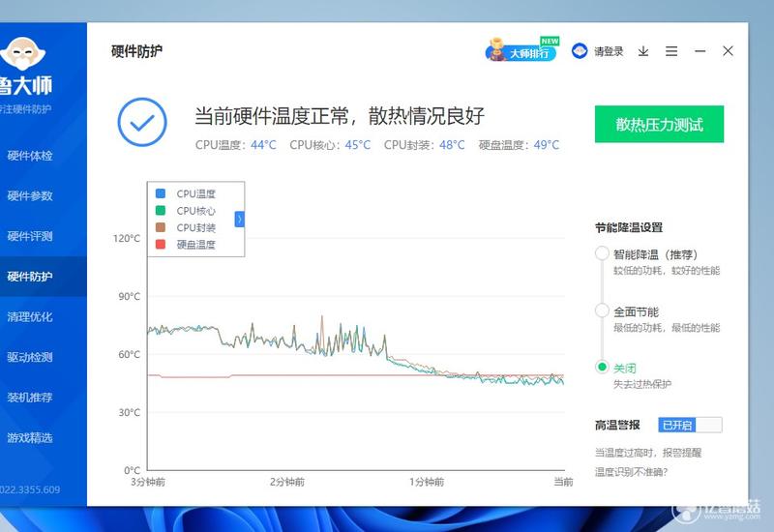Toggle CPU温度 blue legend swatch
774x532 pixels.
[161, 193]
